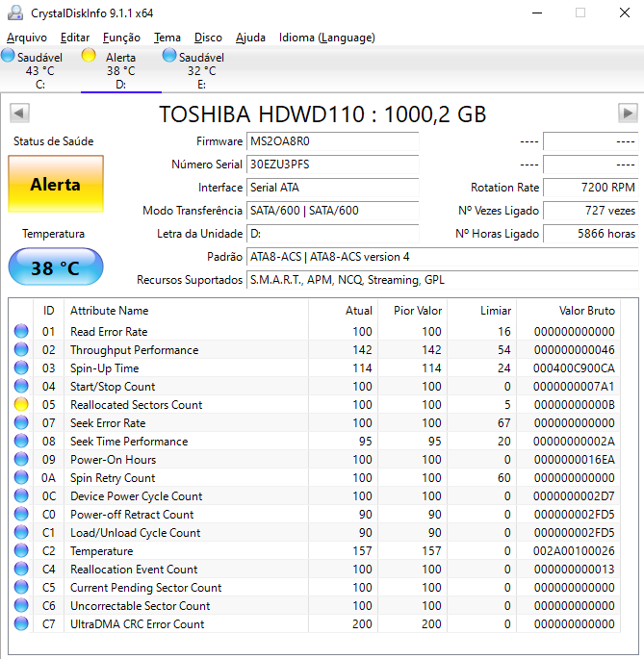
Task: Click the 38 °C temperature button
Action: pos(56,267)
